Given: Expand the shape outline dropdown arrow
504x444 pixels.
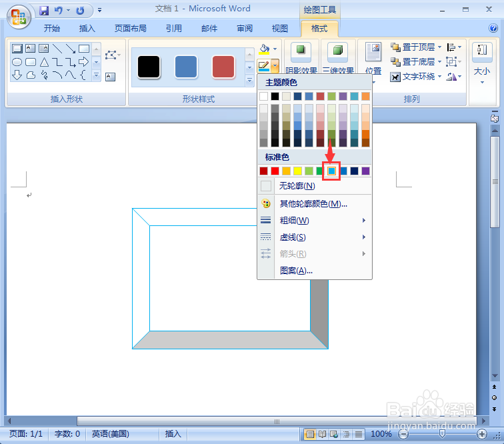Looking at the screenshot, I should [x=275, y=66].
